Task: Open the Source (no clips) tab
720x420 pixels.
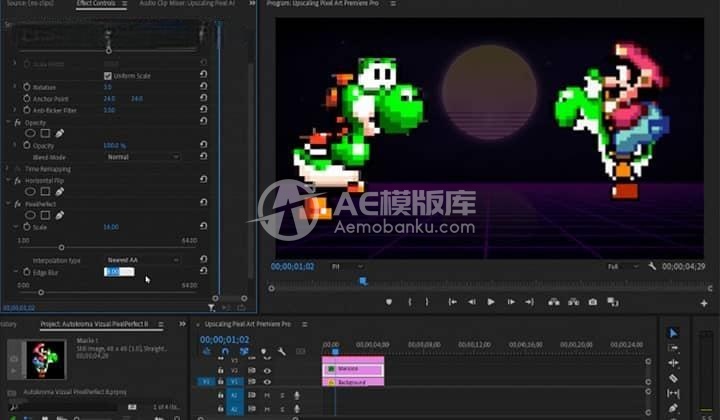Action: (27, 4)
